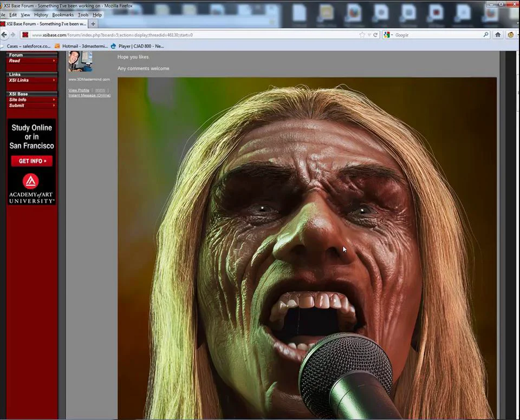The width and height of the screenshot is (520, 420).
Task: Click the poster's avatar picture
Action: 80,61
